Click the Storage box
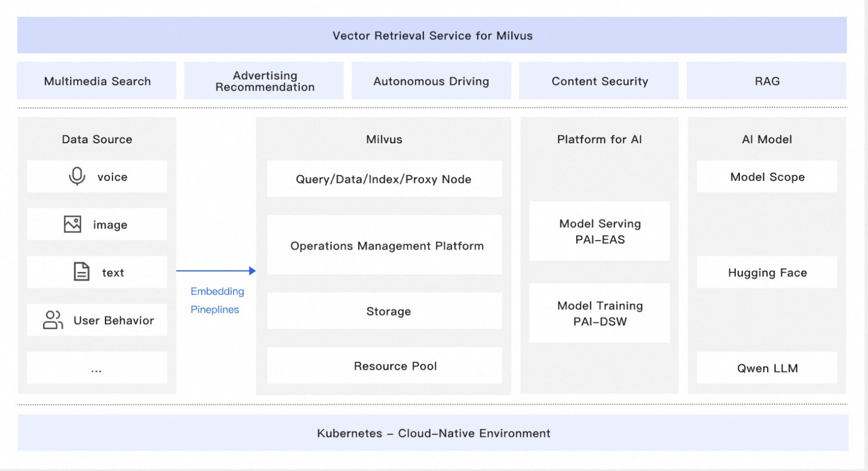Image resolution: width=868 pixels, height=471 pixels. [x=385, y=311]
